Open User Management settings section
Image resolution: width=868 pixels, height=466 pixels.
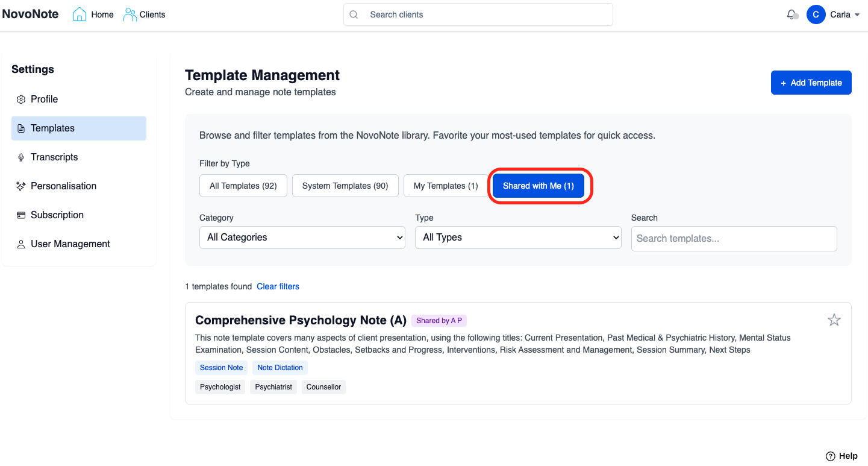tap(70, 244)
